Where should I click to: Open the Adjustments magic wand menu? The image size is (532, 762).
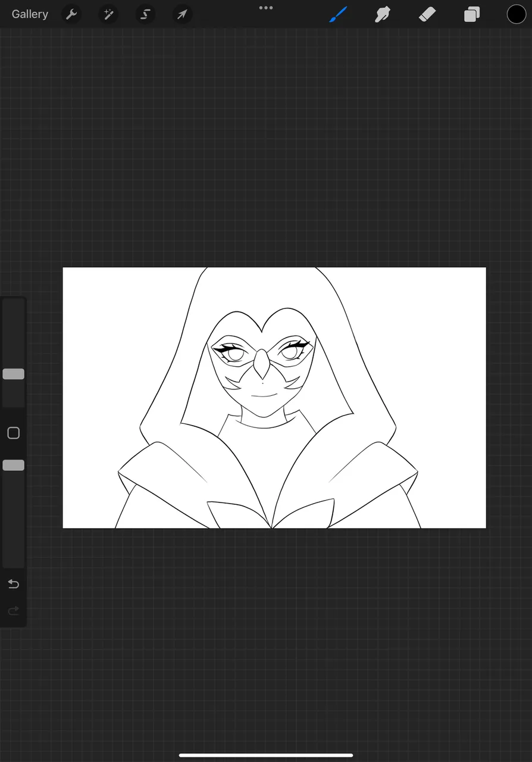point(108,14)
